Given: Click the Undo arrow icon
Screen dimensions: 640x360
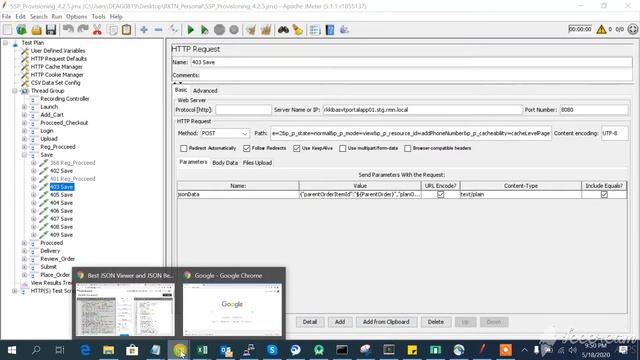Looking at the screenshot, I should point(68,29).
